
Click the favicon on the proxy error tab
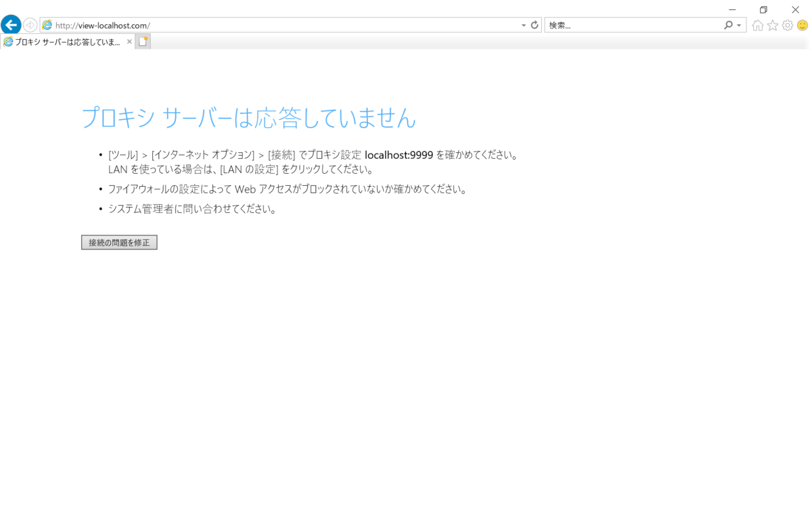click(x=7, y=41)
